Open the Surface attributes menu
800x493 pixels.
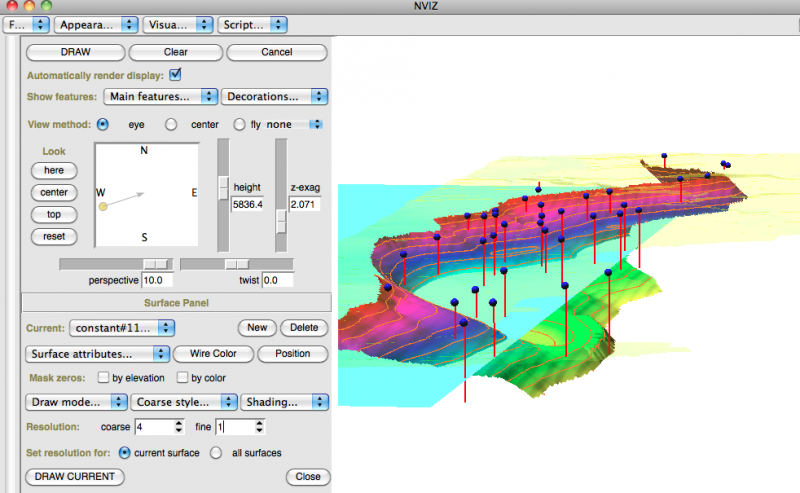coord(97,354)
